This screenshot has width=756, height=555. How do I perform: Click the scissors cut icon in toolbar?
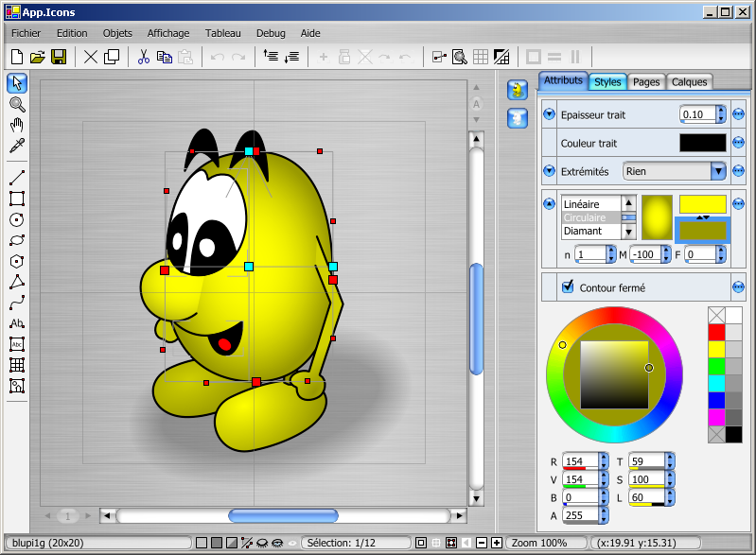144,57
